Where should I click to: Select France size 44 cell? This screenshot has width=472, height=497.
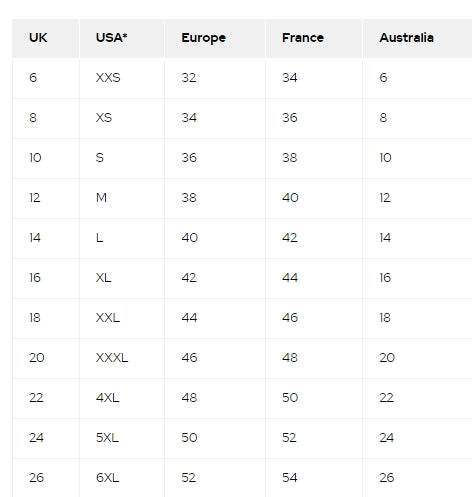(314, 278)
